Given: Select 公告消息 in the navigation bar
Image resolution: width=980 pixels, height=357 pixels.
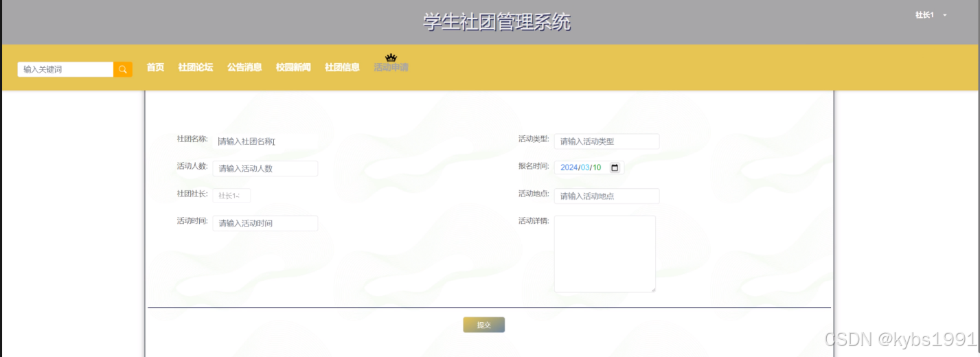Looking at the screenshot, I should (x=244, y=67).
